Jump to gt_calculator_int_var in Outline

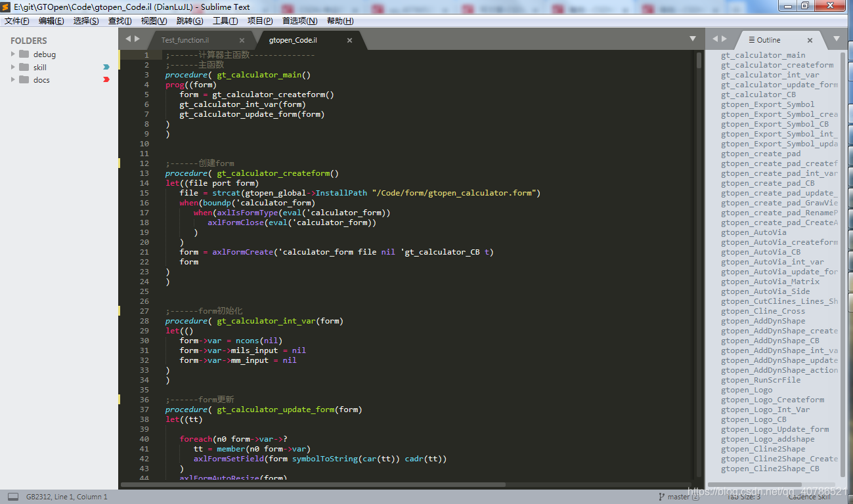click(770, 75)
